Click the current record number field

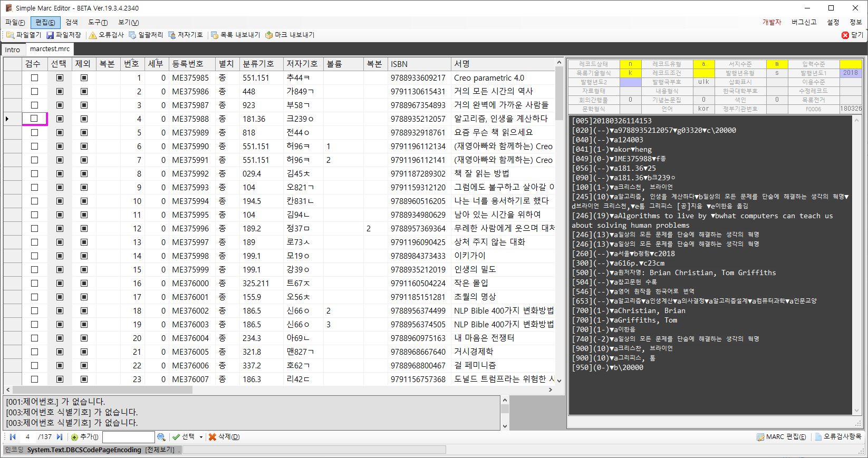click(27, 437)
